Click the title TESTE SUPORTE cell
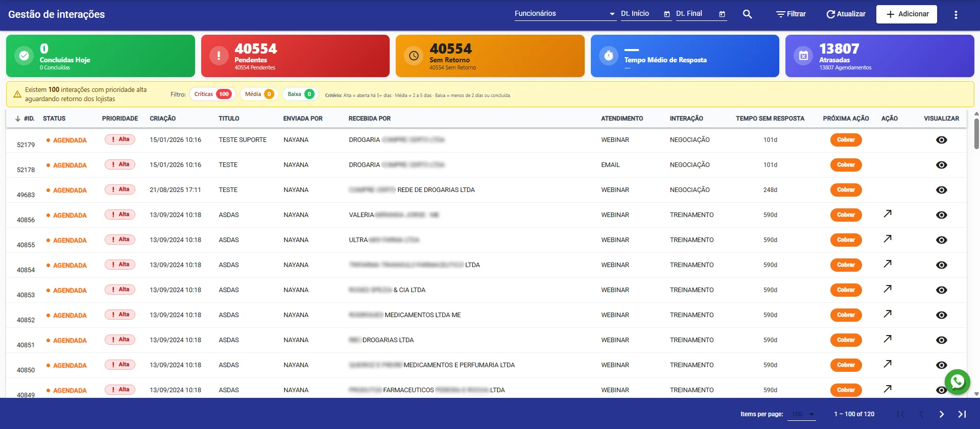The image size is (980, 429). coord(243,140)
